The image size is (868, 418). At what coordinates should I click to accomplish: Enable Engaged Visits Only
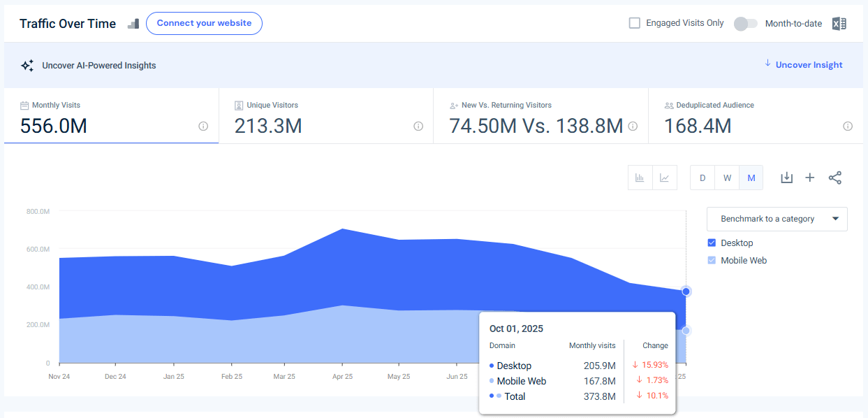click(x=634, y=22)
